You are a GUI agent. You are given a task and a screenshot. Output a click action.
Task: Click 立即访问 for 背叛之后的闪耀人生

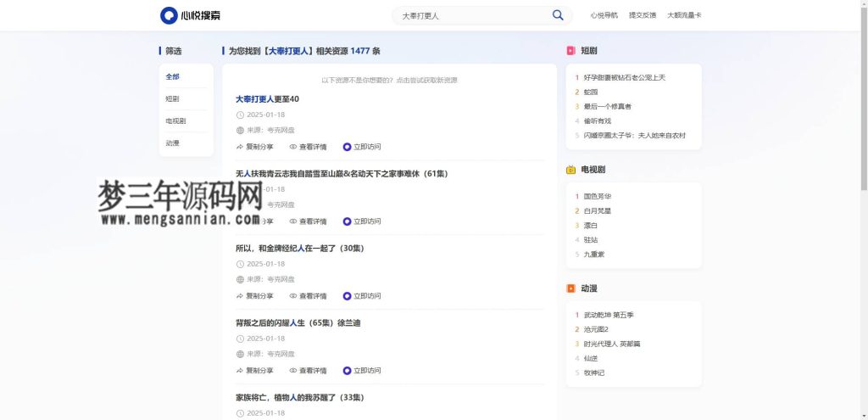point(367,371)
